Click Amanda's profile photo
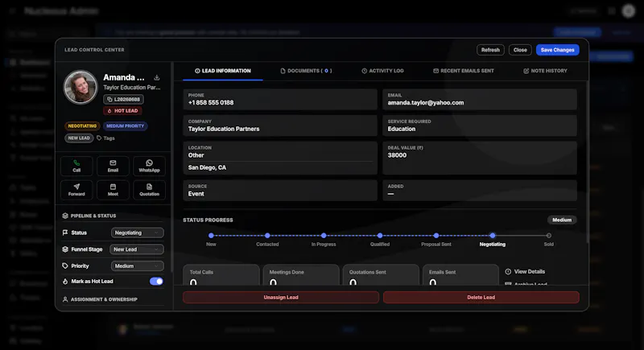 click(x=80, y=87)
